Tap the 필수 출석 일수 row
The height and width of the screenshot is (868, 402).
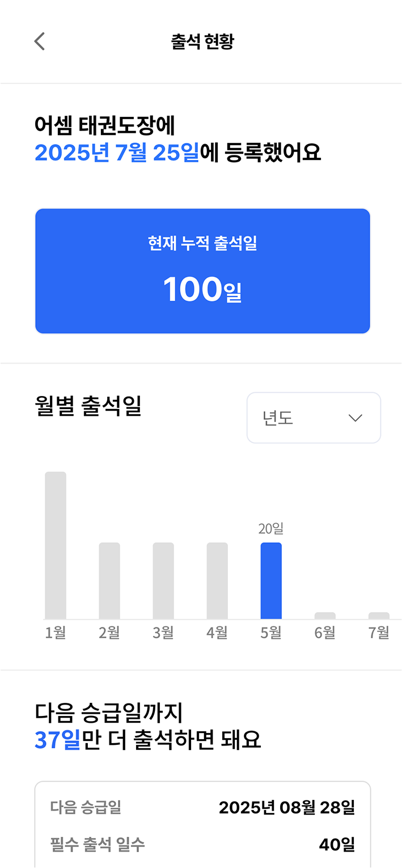click(x=202, y=845)
